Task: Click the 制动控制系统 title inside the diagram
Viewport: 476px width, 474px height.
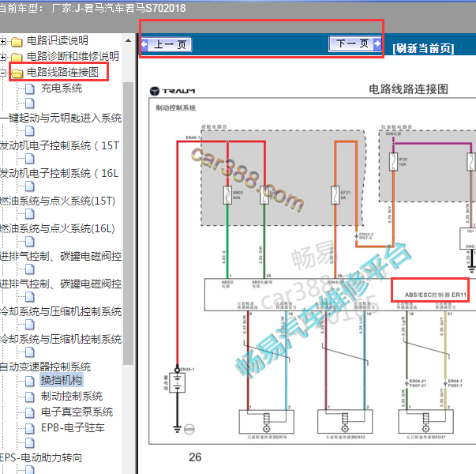Action: (x=176, y=108)
